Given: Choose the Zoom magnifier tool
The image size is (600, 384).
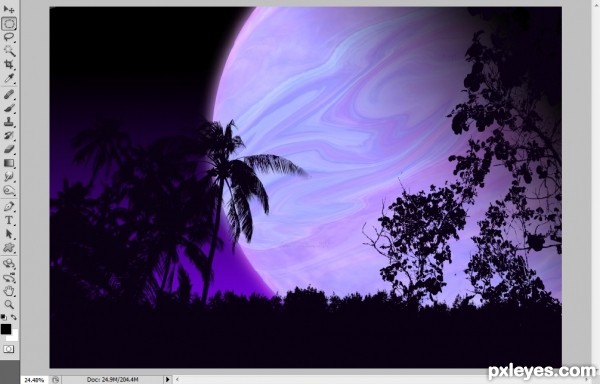Looking at the screenshot, I should click(9, 305).
